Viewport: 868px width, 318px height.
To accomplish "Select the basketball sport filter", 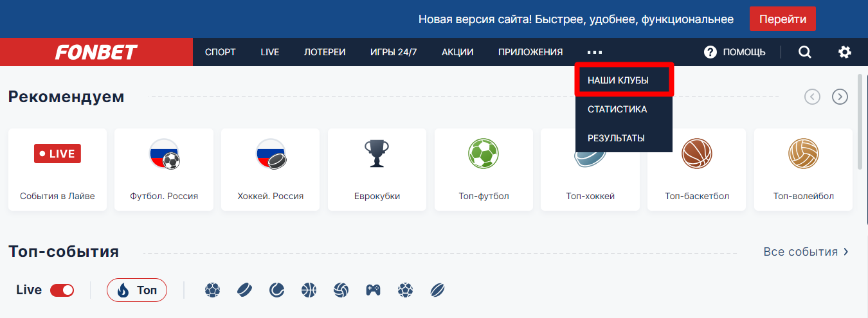I will [309, 290].
